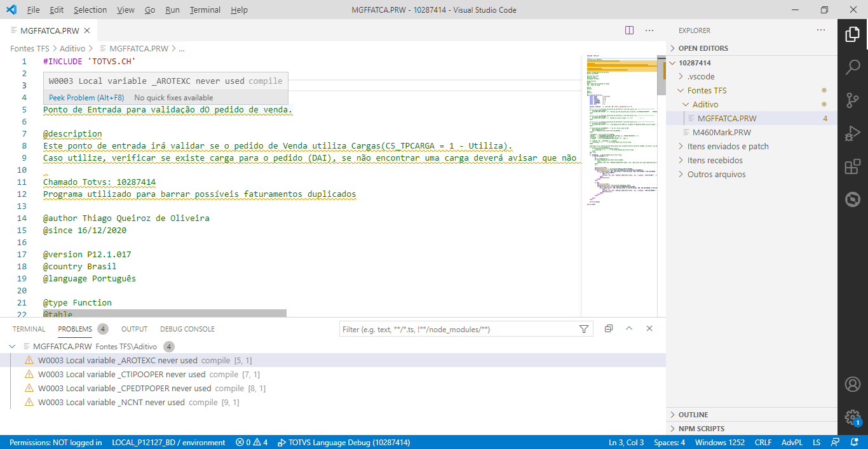Collapse MGFFATCA.PRW group in Problems list
The height and width of the screenshot is (449, 868).
click(x=12, y=347)
